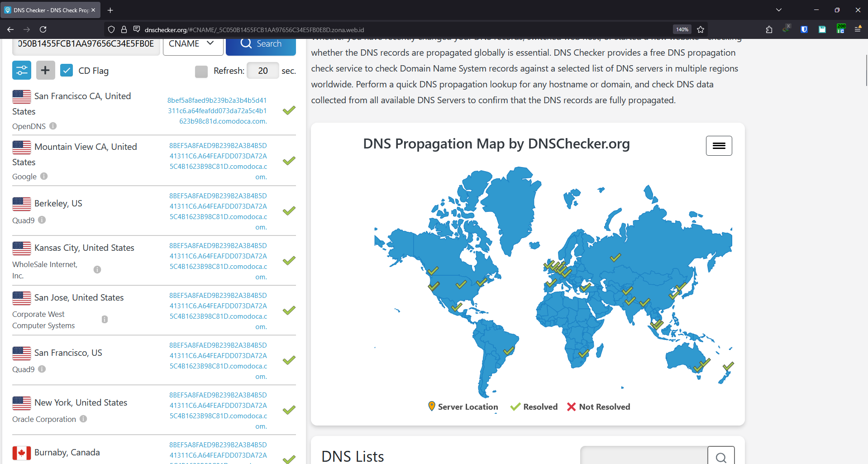This screenshot has width=868, height=464.
Task: Edit the refresh interval seconds field
Action: (x=262, y=71)
